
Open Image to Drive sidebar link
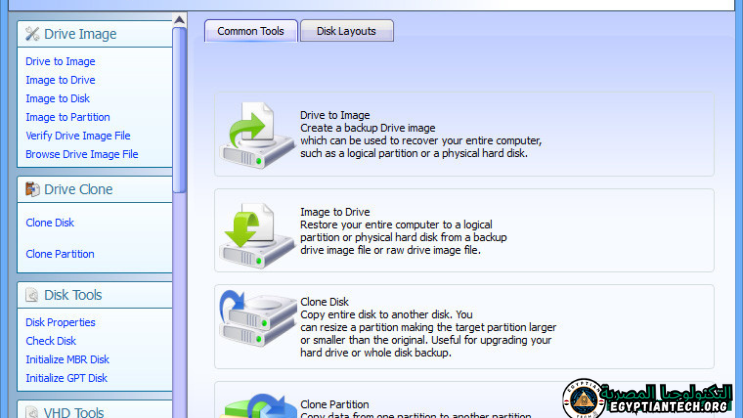click(x=60, y=80)
